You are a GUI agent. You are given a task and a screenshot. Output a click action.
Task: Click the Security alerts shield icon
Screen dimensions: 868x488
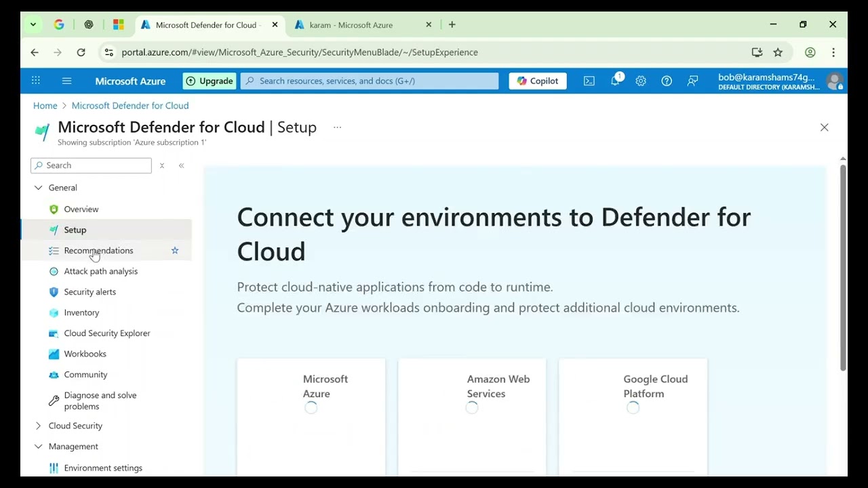(x=54, y=292)
